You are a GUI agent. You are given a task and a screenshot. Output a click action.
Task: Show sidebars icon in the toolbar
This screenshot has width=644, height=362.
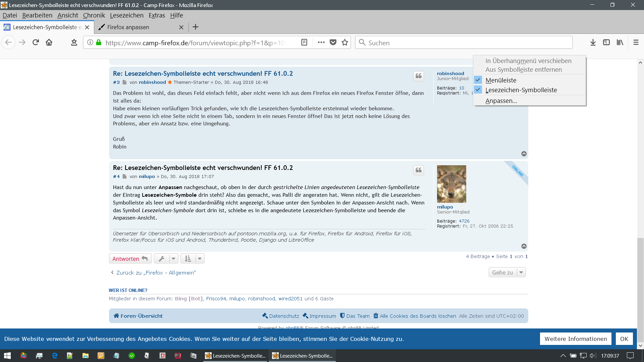click(x=606, y=43)
